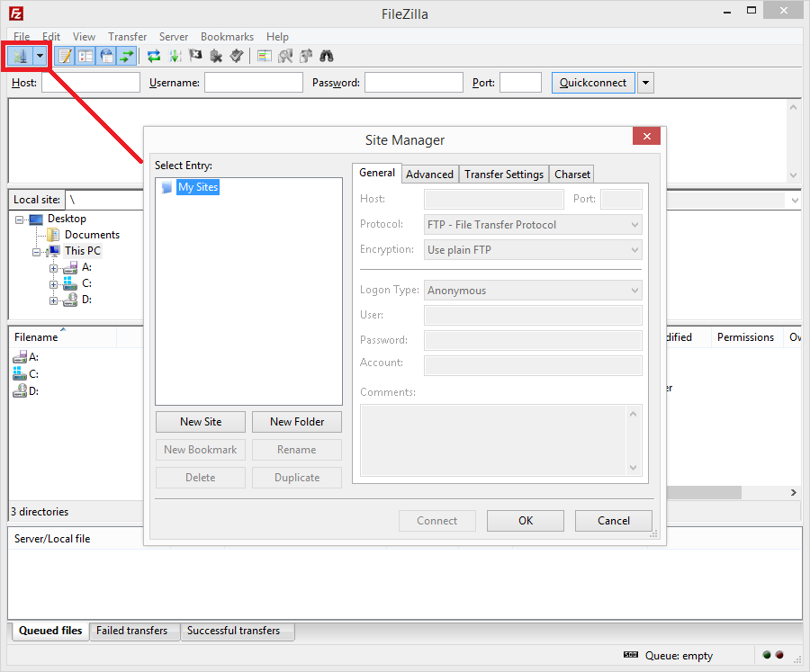
Task: Toggle processing of the transfer queue
Action: click(174, 56)
